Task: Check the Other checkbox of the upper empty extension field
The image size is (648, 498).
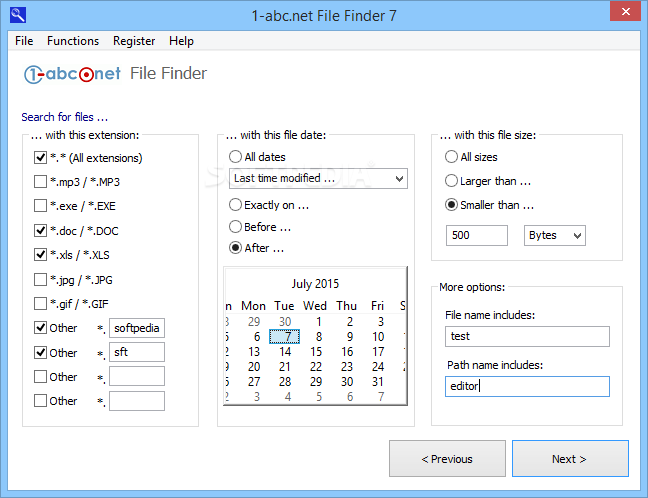Action: (x=40, y=376)
